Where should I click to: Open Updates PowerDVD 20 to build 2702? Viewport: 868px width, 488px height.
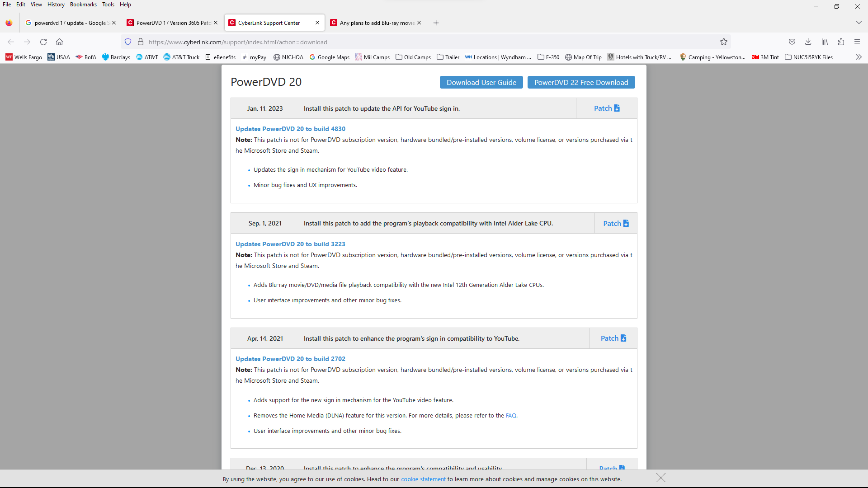coord(290,359)
